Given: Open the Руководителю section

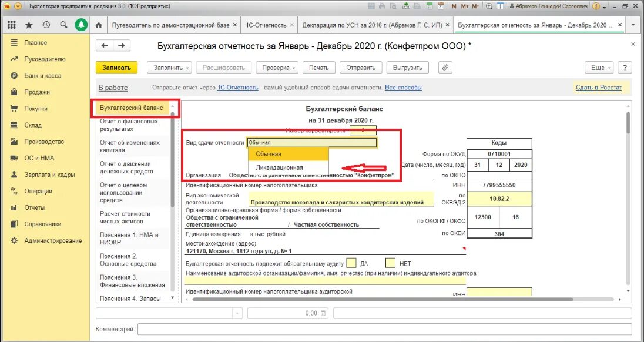Looking at the screenshot, I should point(44,59).
